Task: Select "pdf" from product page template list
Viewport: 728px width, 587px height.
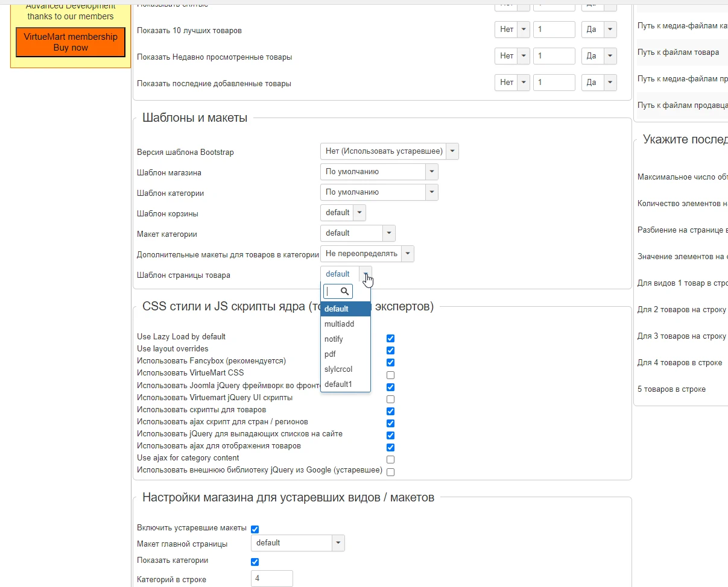Action: (x=330, y=354)
